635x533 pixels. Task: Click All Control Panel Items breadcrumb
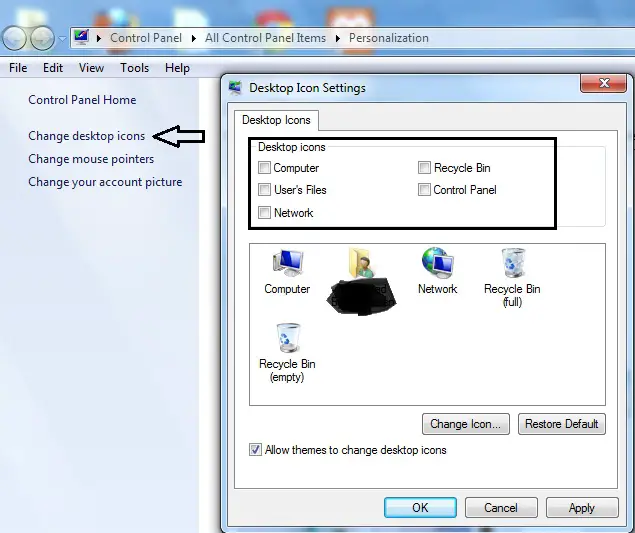265,38
